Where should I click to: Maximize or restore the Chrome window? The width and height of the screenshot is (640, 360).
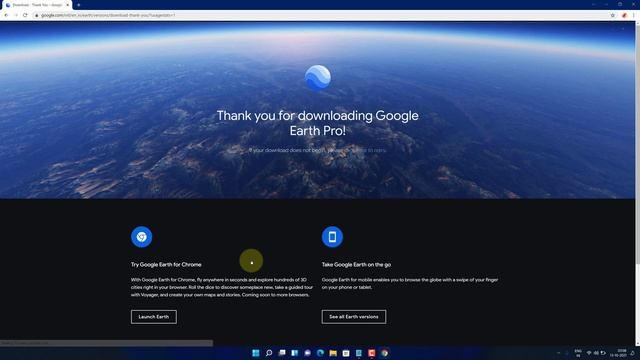620,4
